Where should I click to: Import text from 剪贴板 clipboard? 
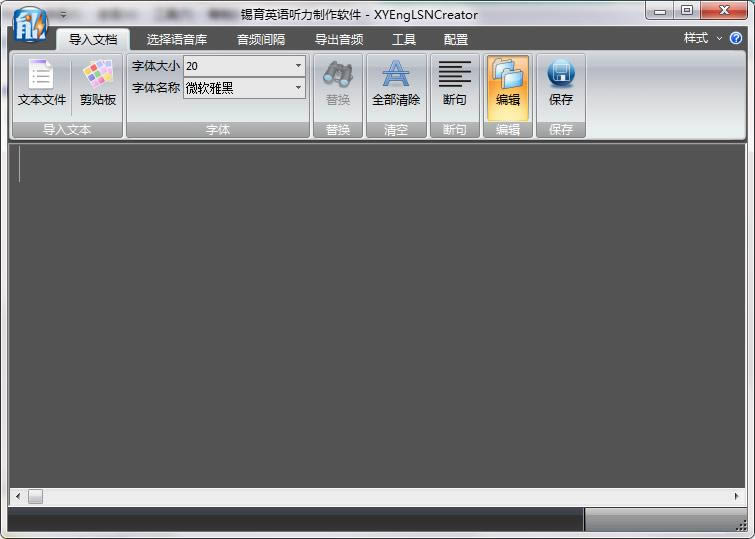98,85
